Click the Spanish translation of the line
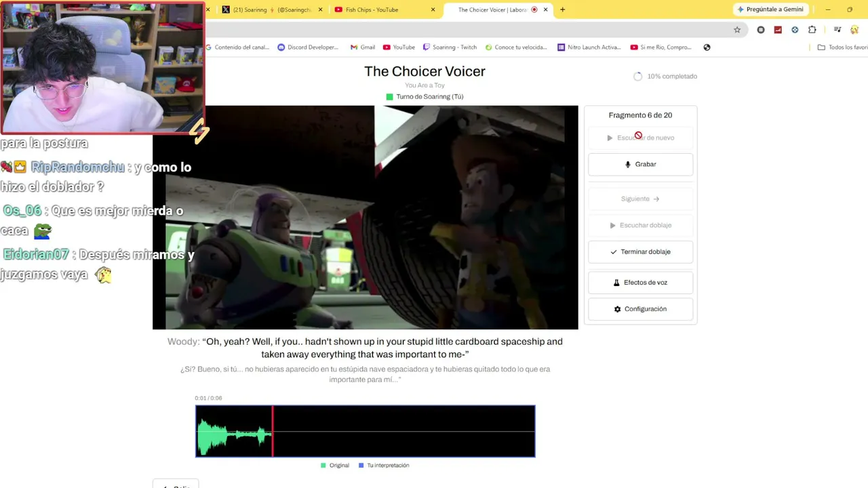868x488 pixels. [x=365, y=374]
